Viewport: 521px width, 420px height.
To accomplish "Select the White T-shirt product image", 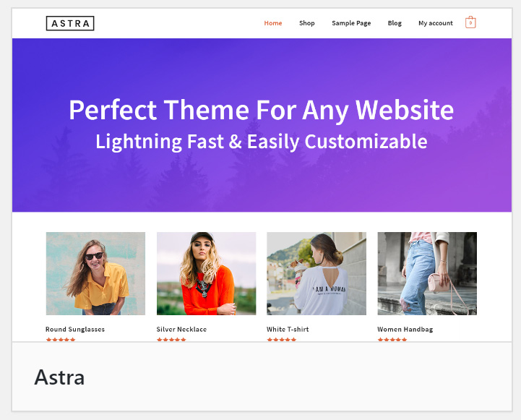I will 317,273.
